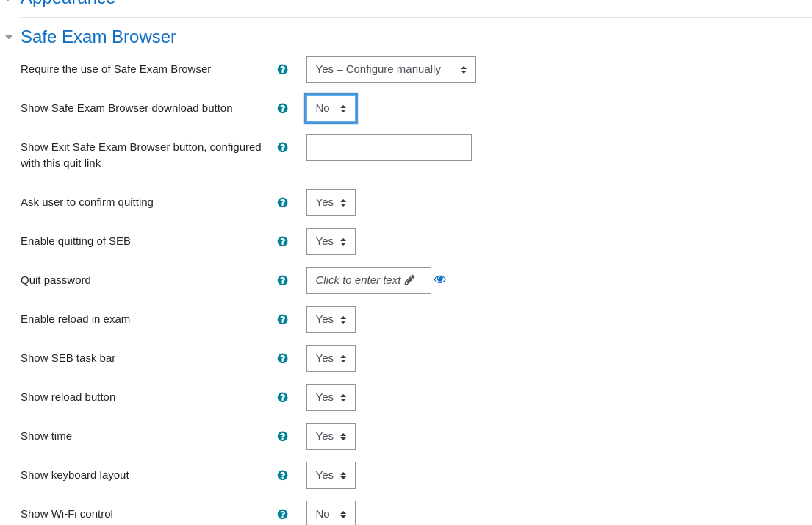Click the 'Show reload button' label
This screenshot has width=812, height=525.
[x=68, y=398]
